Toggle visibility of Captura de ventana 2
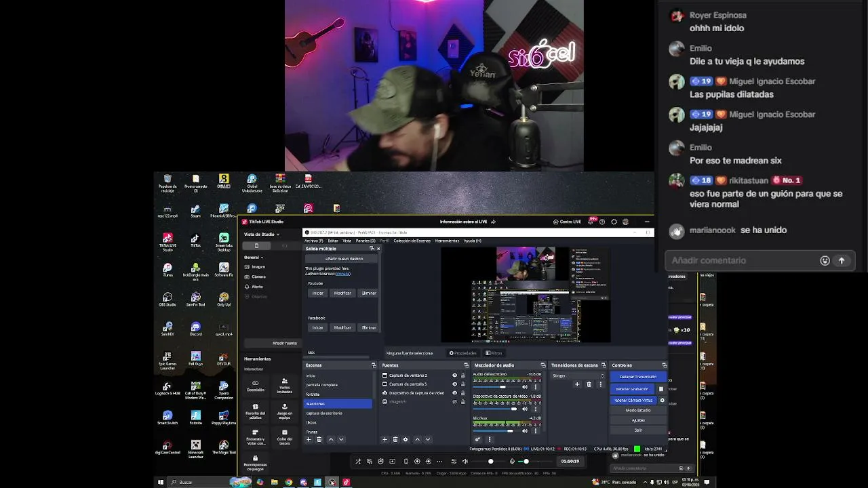The width and height of the screenshot is (868, 488). click(454, 375)
